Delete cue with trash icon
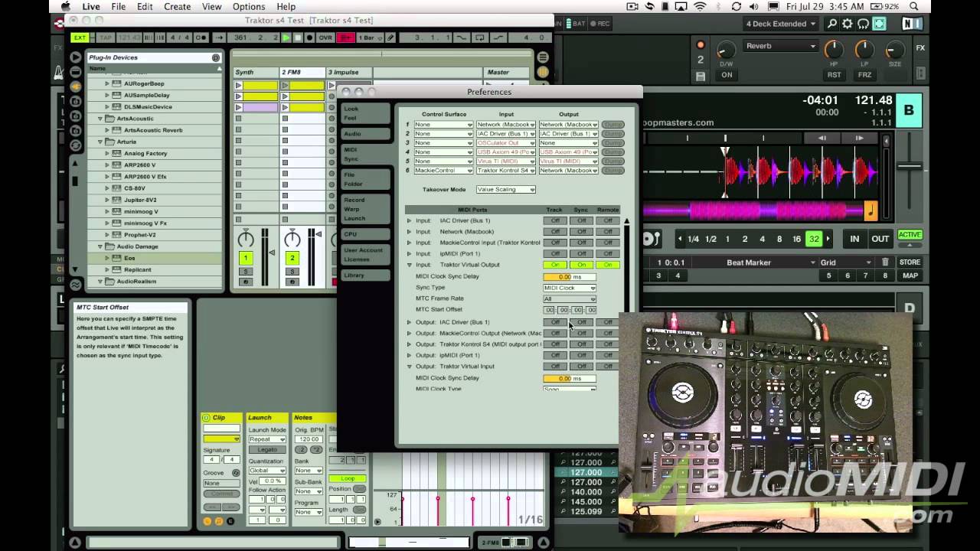 (x=885, y=262)
